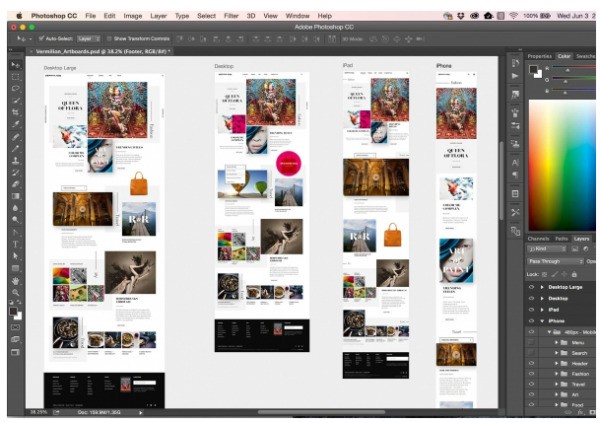Enable the Auto-Select checkbox
Screen dimensions: 600x423
[x=40, y=38]
